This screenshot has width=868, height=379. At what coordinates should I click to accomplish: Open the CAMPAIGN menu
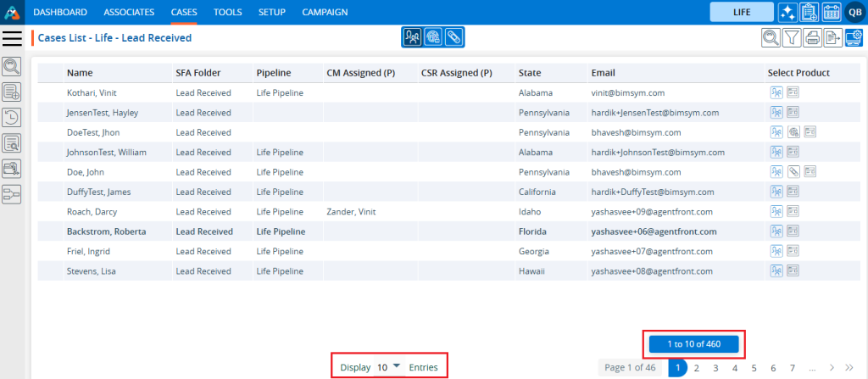coord(325,13)
